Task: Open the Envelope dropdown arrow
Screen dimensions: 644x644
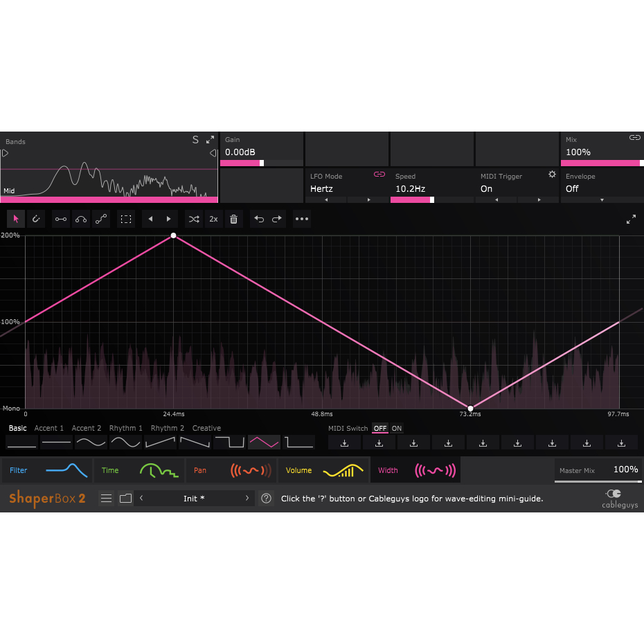Action: pos(602,200)
